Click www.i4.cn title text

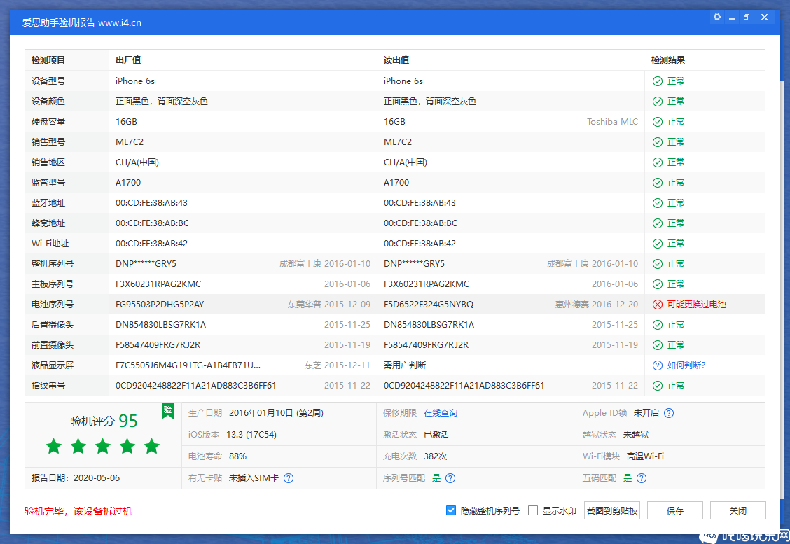click(120, 23)
